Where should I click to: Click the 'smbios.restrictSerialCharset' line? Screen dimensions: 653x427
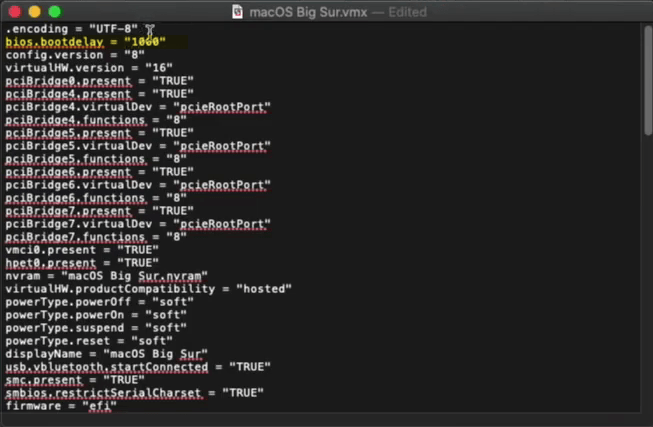coord(135,393)
